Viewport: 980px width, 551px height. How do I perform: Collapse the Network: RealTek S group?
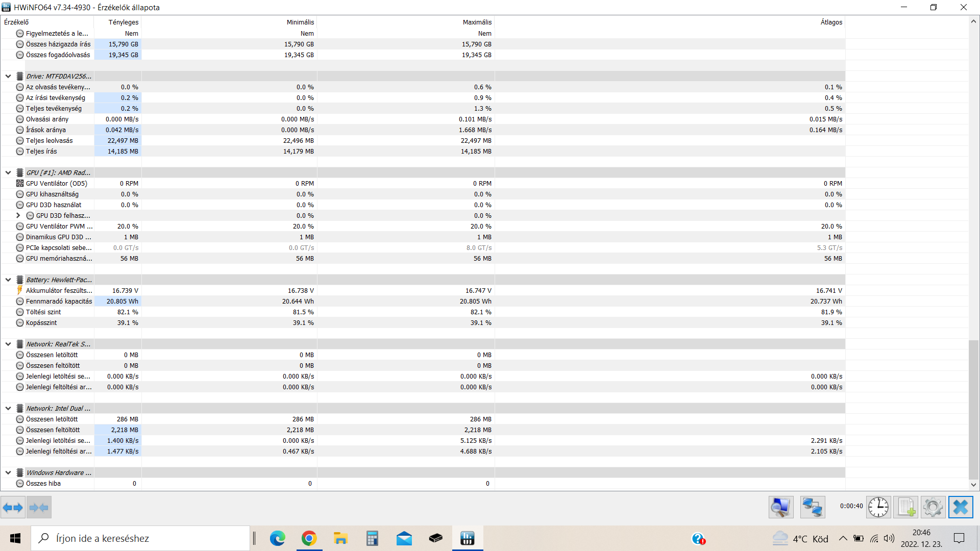point(8,344)
